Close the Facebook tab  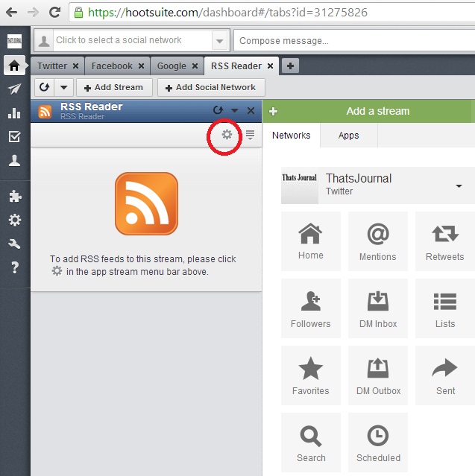[x=141, y=66]
